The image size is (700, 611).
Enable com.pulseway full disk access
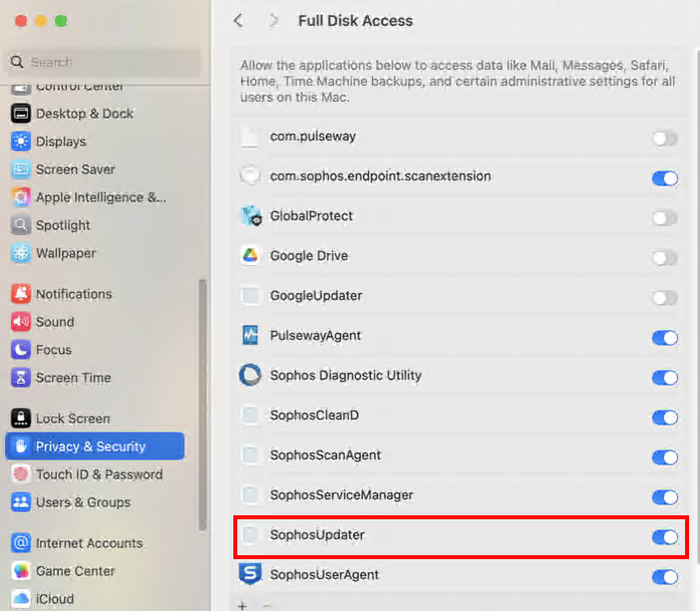click(x=665, y=139)
